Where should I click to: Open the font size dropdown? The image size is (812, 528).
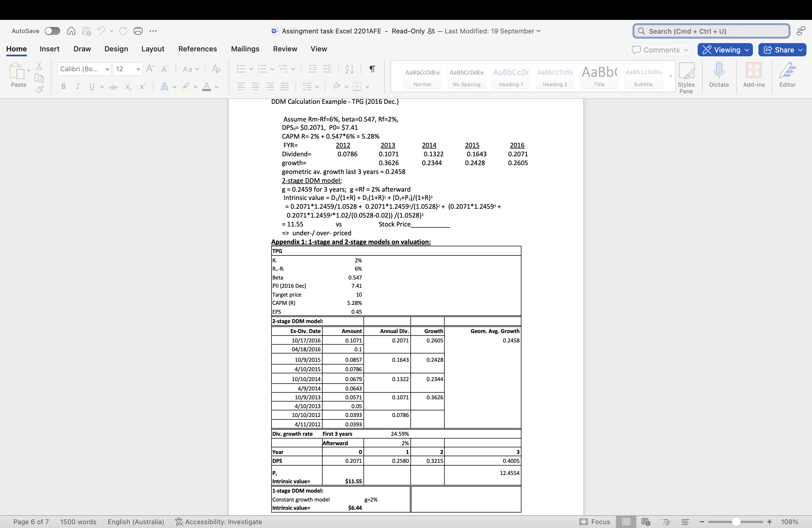138,69
